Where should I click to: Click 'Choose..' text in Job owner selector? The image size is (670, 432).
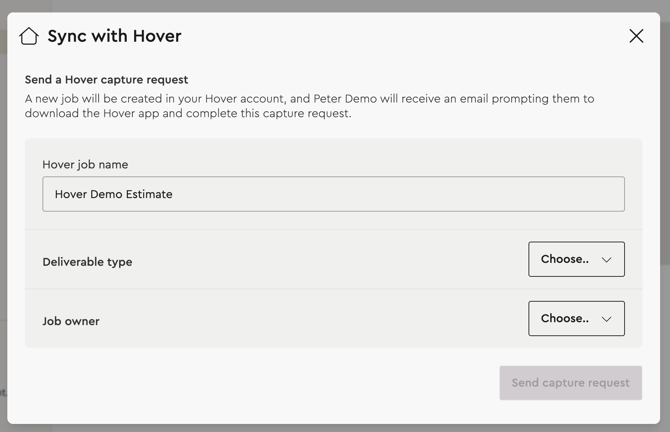coord(564,319)
